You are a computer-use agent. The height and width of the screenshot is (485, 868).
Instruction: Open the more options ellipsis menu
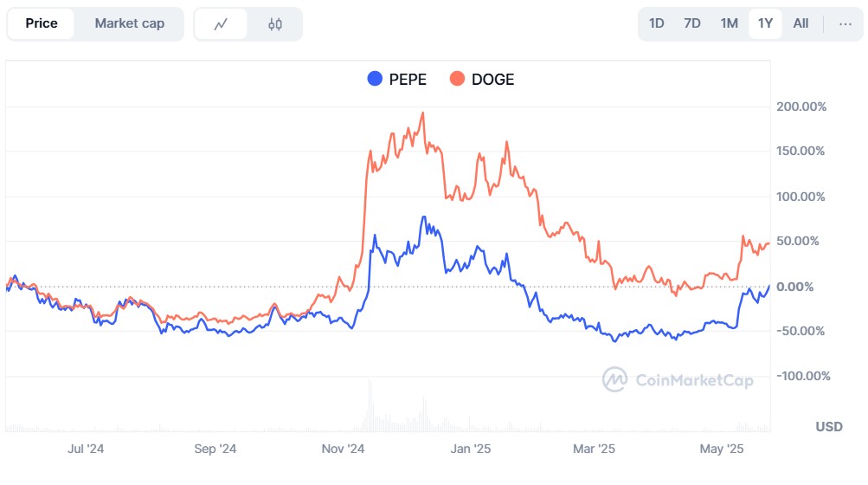(845, 23)
